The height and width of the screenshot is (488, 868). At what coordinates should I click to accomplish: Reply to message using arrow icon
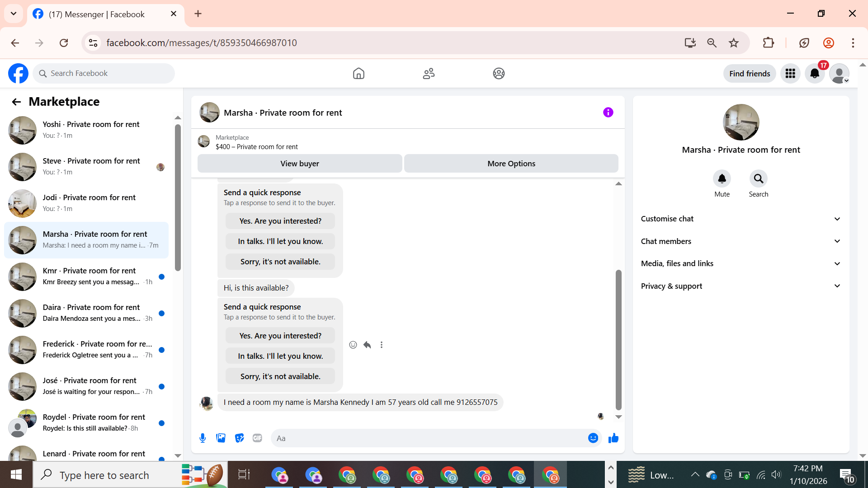[367, 345]
